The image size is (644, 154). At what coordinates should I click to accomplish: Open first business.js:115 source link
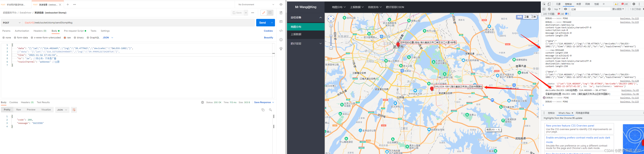click(629, 19)
